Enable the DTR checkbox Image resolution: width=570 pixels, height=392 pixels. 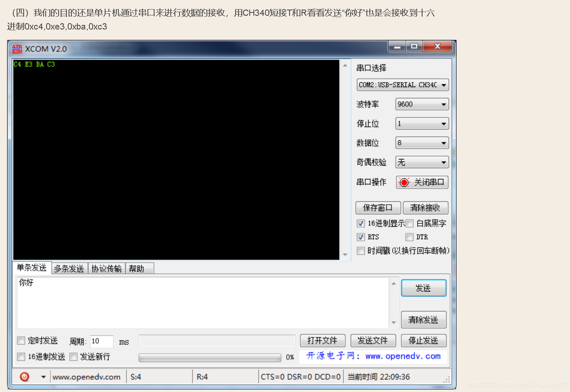click(410, 237)
